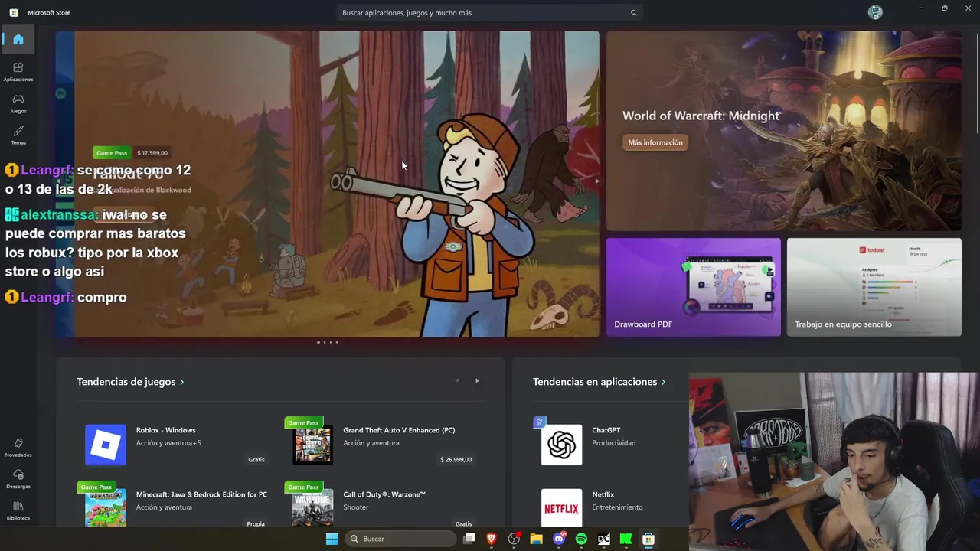This screenshot has width=980, height=551.
Task: Open ChatGPT app icon
Action: click(561, 445)
